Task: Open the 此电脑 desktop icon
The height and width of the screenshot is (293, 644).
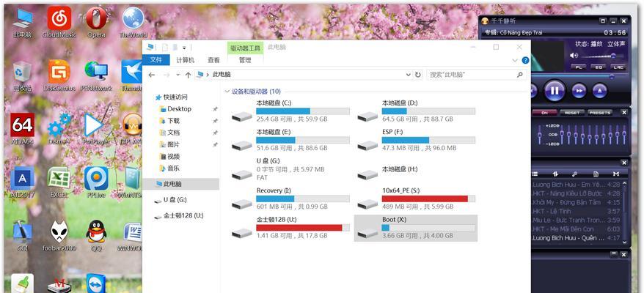Action: click(x=22, y=23)
